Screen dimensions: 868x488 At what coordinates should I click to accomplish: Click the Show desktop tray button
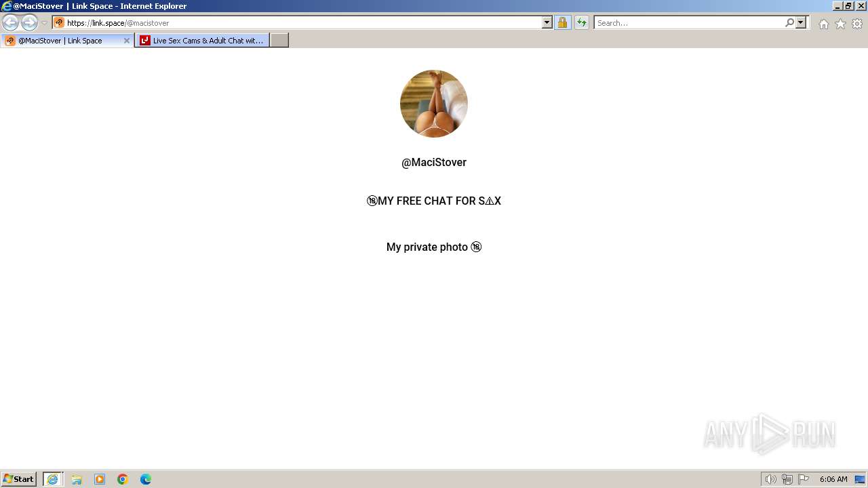pos(860,479)
